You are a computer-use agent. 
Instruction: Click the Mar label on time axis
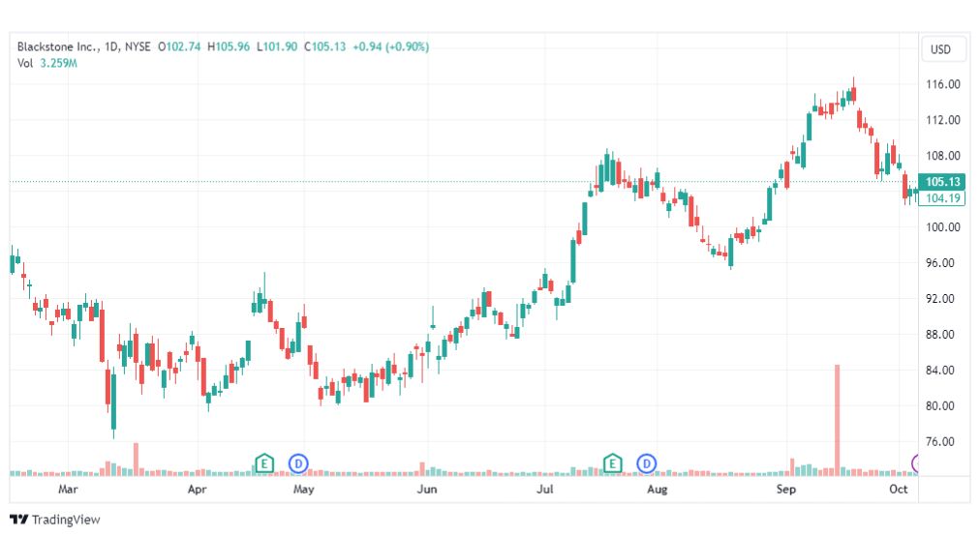tap(68, 489)
